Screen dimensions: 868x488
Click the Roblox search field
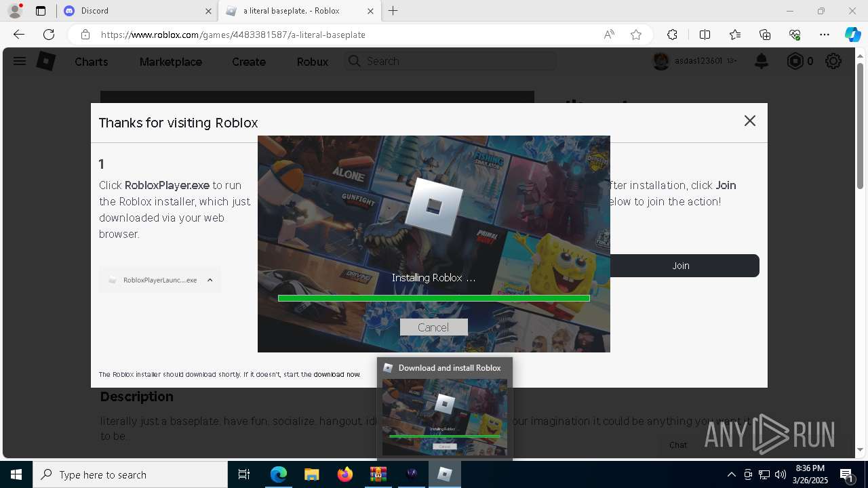pyautogui.click(x=450, y=61)
